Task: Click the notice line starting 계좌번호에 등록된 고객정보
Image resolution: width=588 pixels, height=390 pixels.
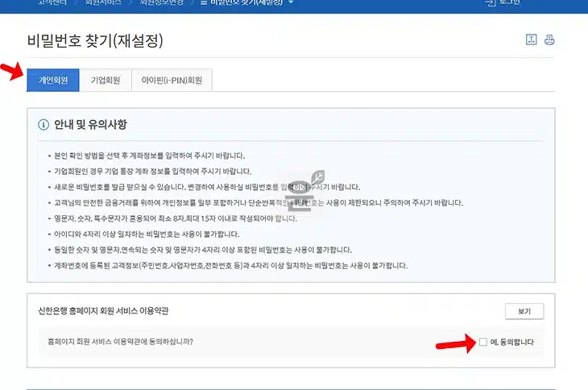Action: click(230, 266)
